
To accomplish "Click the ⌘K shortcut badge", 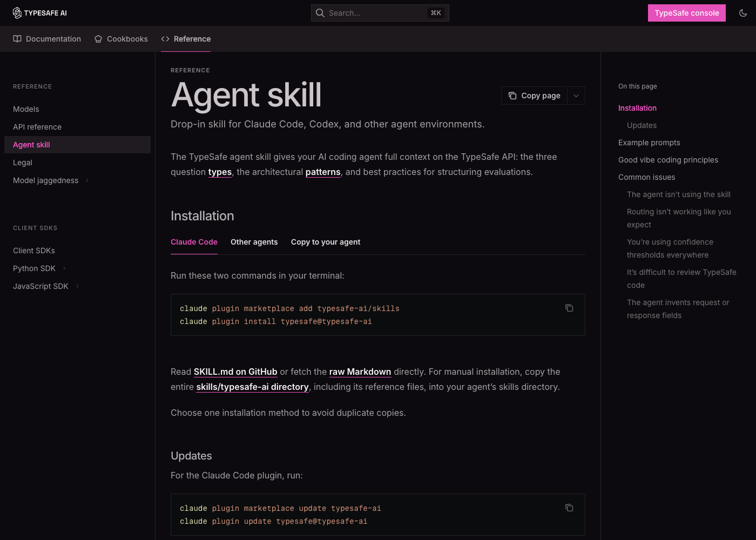I will [436, 13].
